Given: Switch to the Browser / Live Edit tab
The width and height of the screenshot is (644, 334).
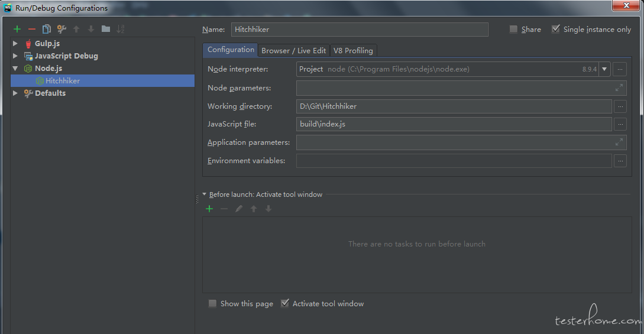Looking at the screenshot, I should pyautogui.click(x=294, y=50).
